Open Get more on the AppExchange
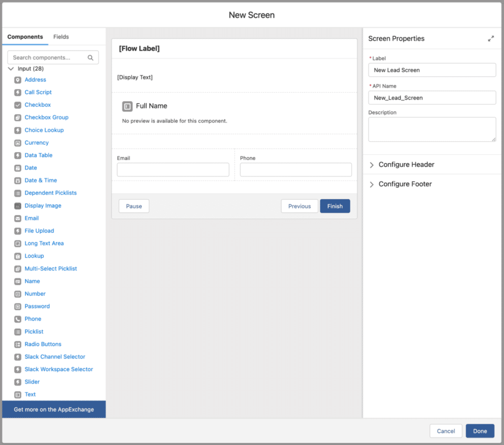This screenshot has height=445, width=504. pos(54,409)
